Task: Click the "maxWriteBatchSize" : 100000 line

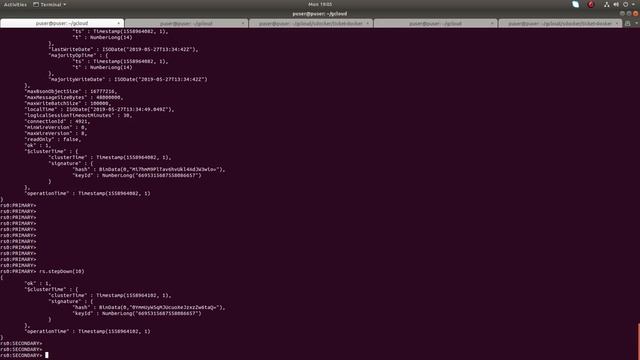Action: point(68,103)
